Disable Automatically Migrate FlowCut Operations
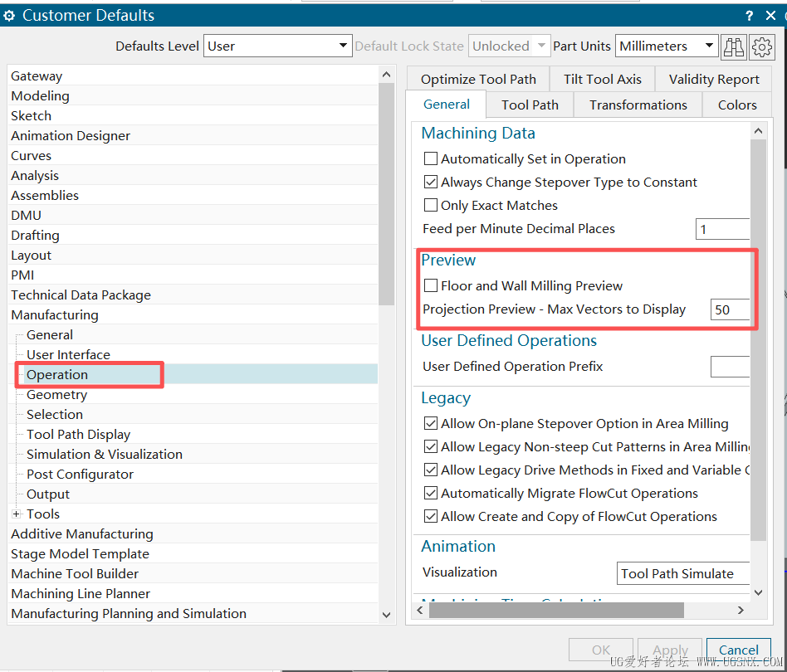The width and height of the screenshot is (787, 672). pos(431,494)
